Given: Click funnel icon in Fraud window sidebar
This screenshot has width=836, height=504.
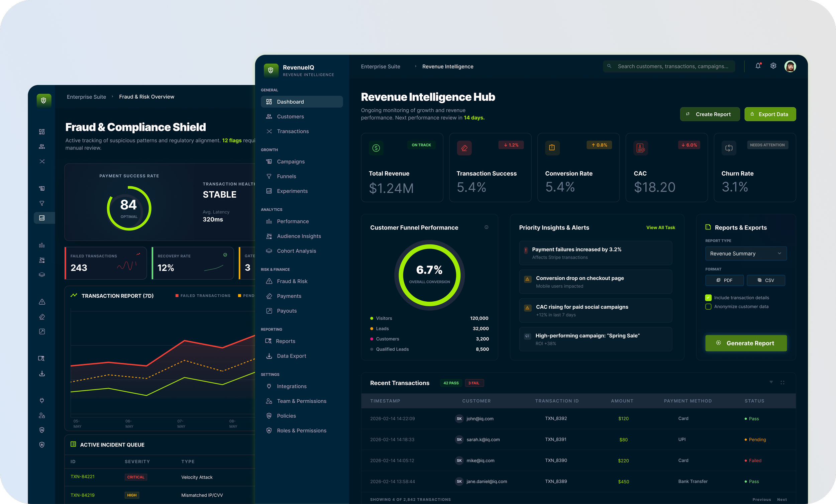Looking at the screenshot, I should 42,203.
